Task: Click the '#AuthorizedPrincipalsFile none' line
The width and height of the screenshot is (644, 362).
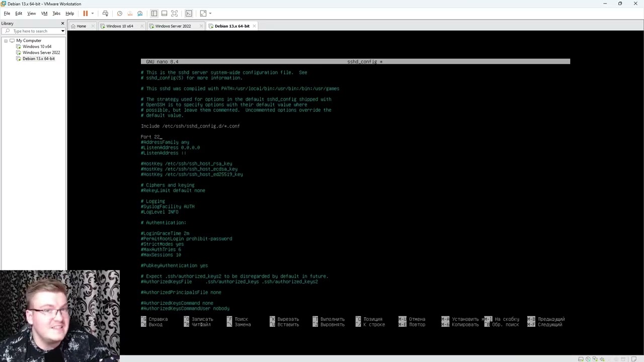Action: (181, 293)
